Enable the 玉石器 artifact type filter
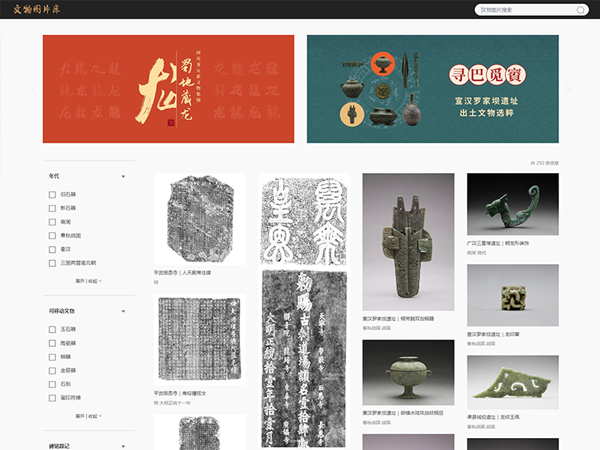The width and height of the screenshot is (600, 450). 52,329
